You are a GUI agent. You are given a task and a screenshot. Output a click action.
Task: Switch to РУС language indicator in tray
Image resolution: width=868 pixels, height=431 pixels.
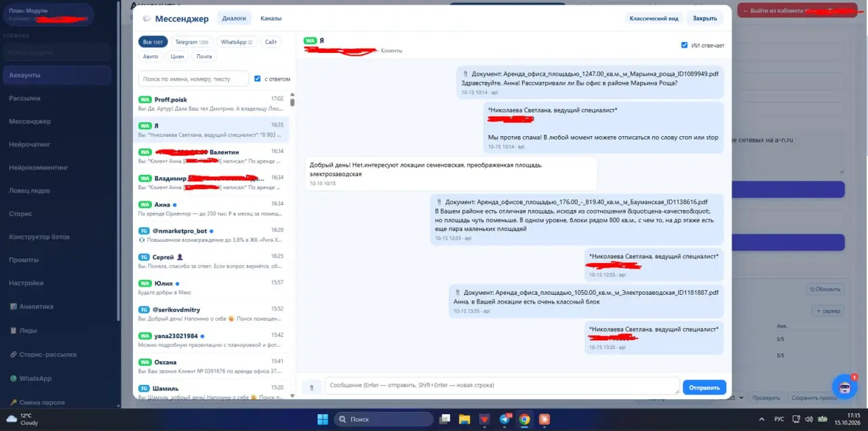(x=779, y=419)
